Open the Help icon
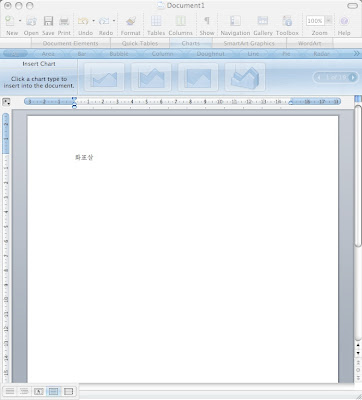 (344, 21)
